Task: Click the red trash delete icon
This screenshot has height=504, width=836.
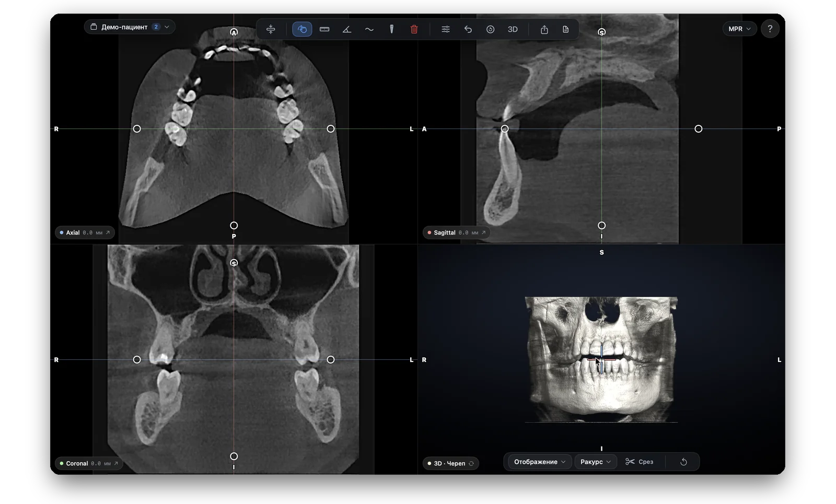Action: pos(414,29)
